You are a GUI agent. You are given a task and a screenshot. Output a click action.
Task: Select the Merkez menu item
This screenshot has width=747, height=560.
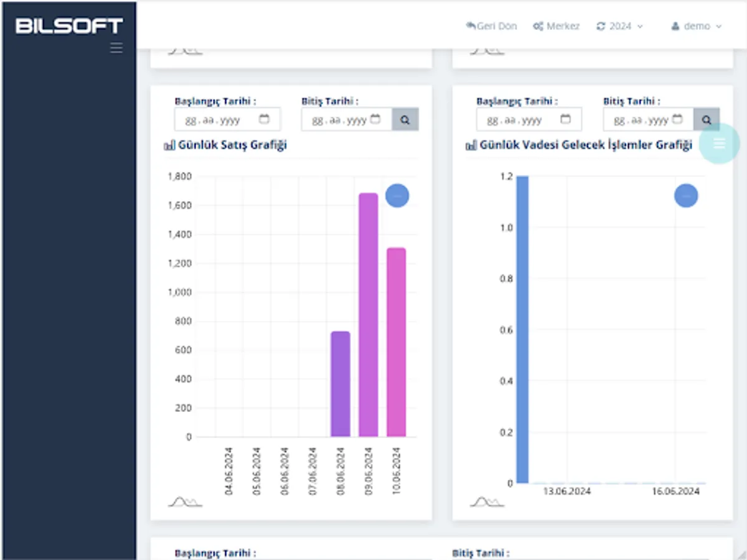[x=562, y=26]
